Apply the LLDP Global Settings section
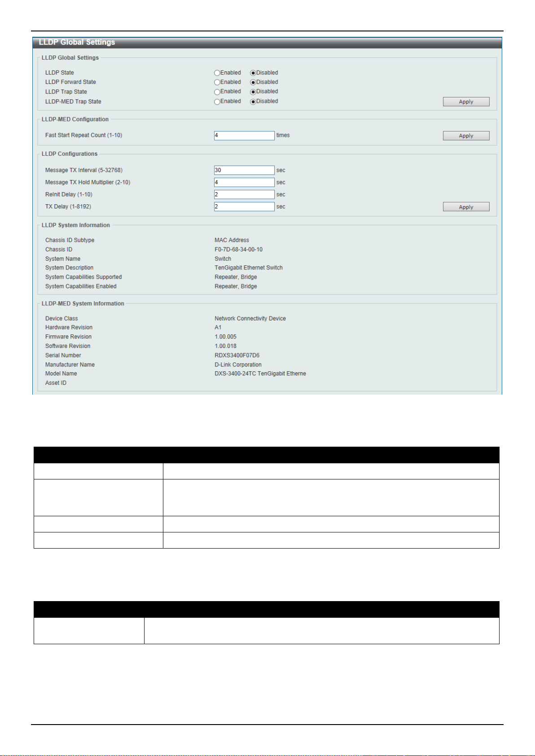 click(466, 101)
